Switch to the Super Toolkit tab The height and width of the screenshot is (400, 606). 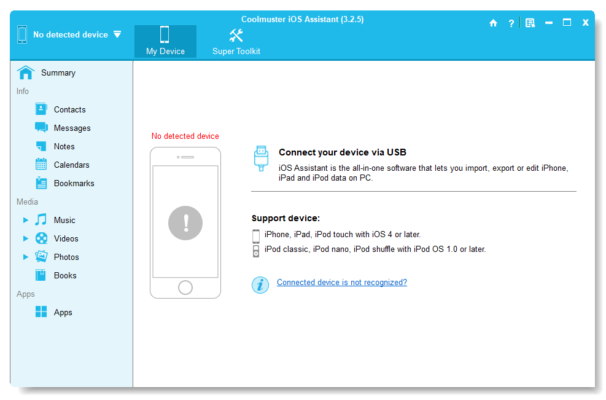coord(236,41)
